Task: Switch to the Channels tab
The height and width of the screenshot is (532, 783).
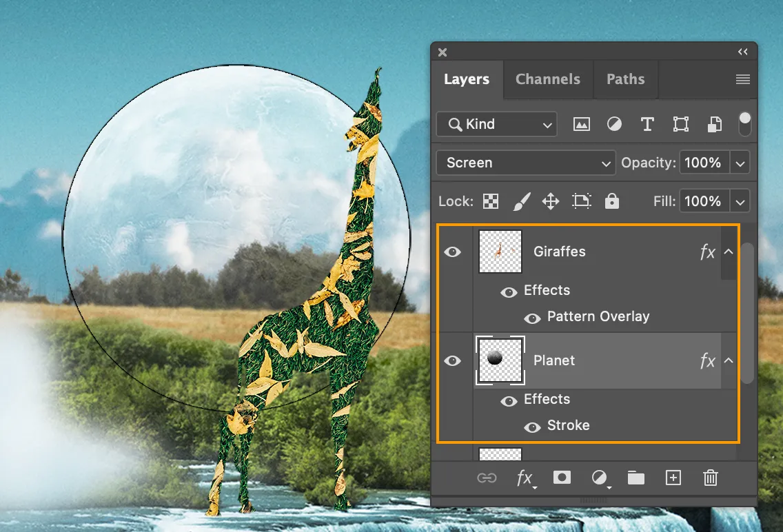Action: (548, 79)
